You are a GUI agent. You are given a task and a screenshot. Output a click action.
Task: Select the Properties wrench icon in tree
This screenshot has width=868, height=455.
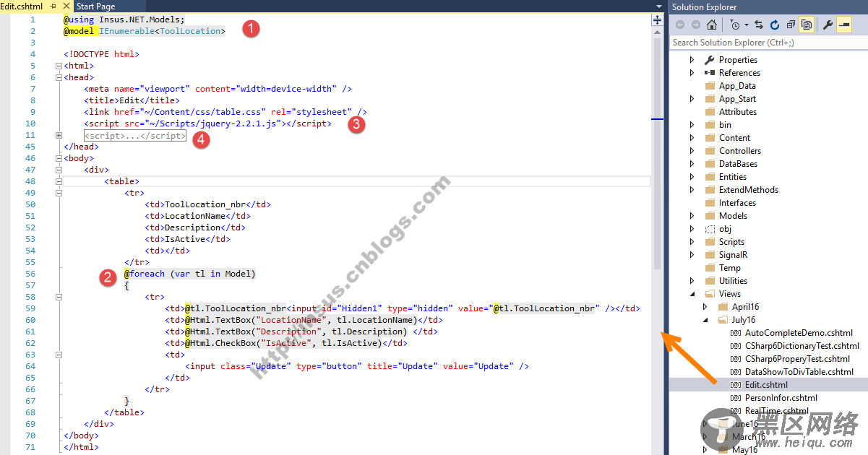click(x=709, y=60)
